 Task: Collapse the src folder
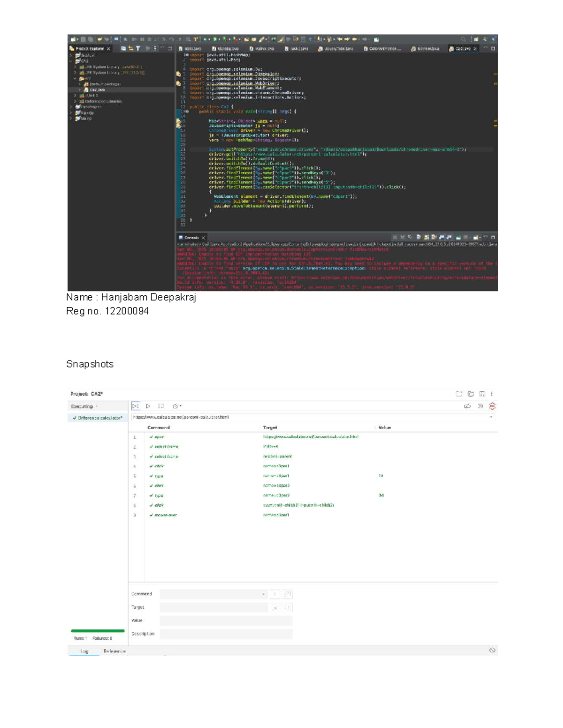[x=75, y=78]
